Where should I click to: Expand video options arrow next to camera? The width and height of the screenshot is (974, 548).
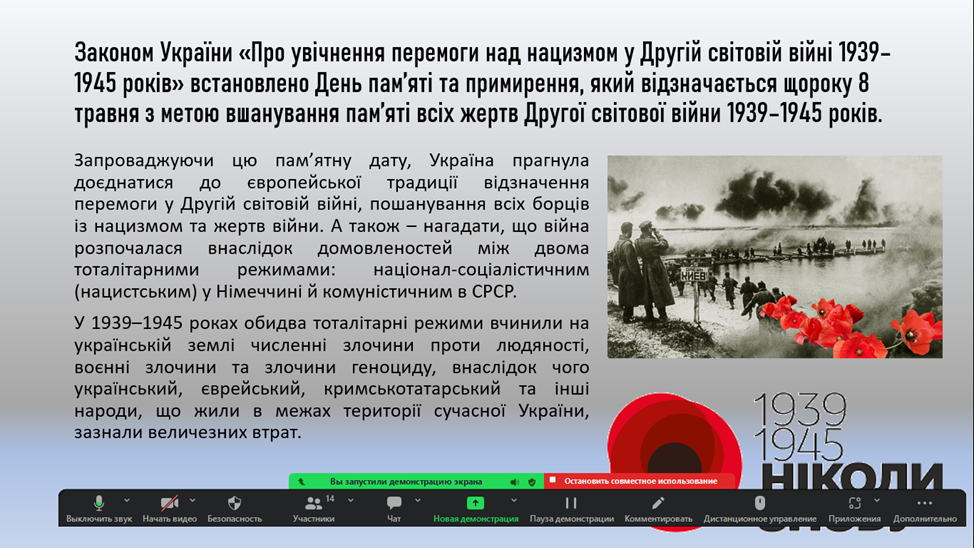coord(192,500)
